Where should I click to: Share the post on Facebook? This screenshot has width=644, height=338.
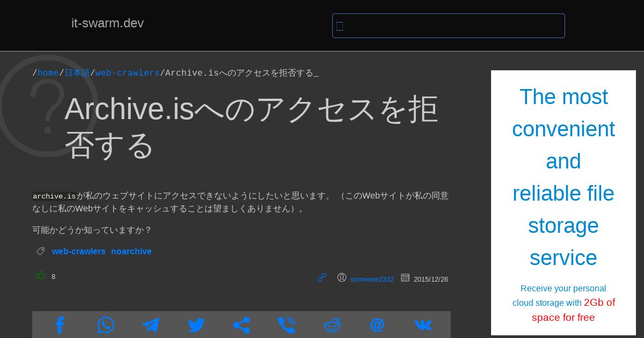[x=60, y=325]
